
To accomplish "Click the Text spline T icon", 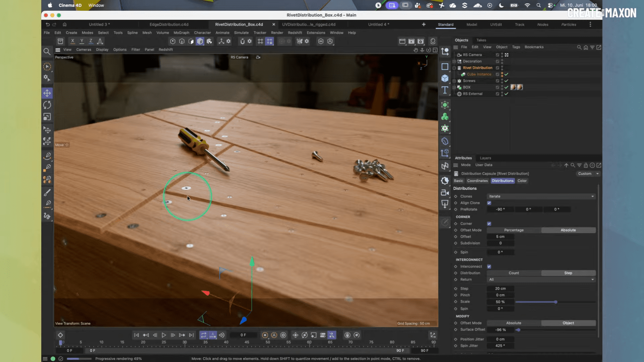I will (445, 90).
